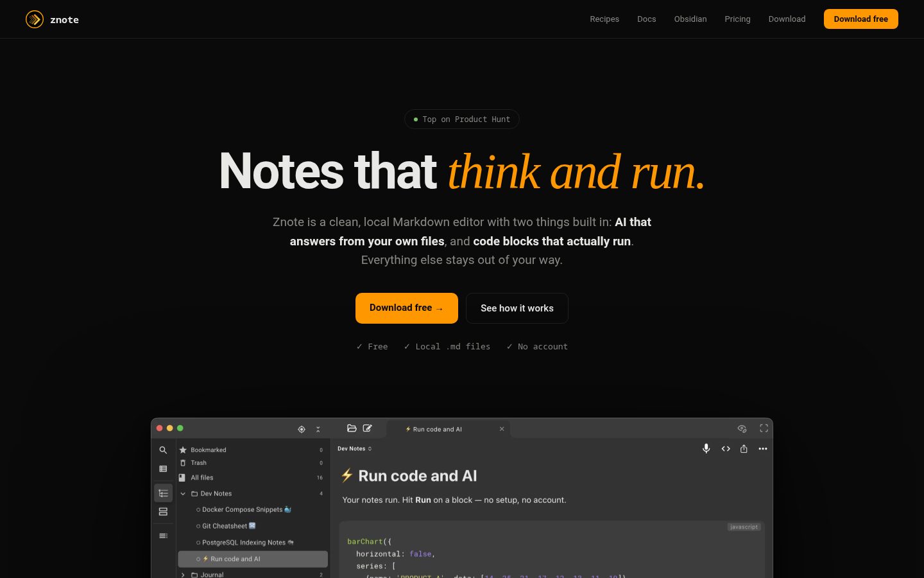This screenshot has height=578, width=924.
Task: Click the share export icon
Action: 744,449
